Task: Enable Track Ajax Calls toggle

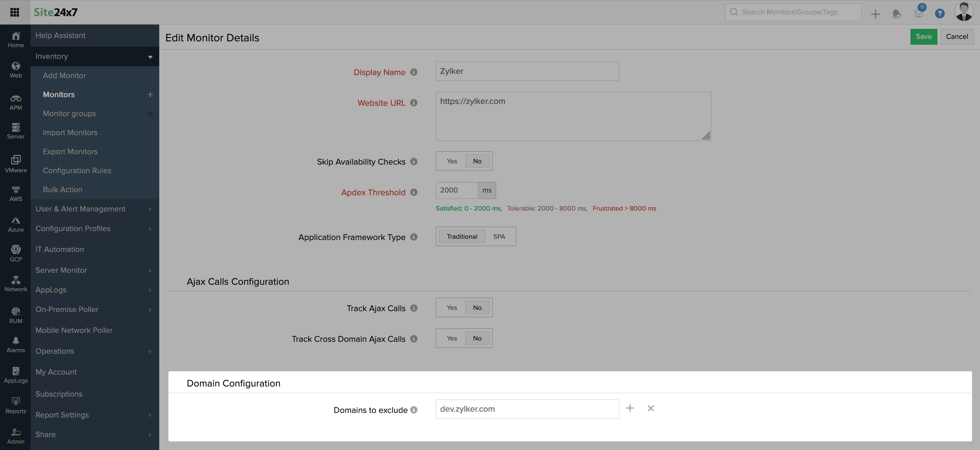Action: (451, 307)
